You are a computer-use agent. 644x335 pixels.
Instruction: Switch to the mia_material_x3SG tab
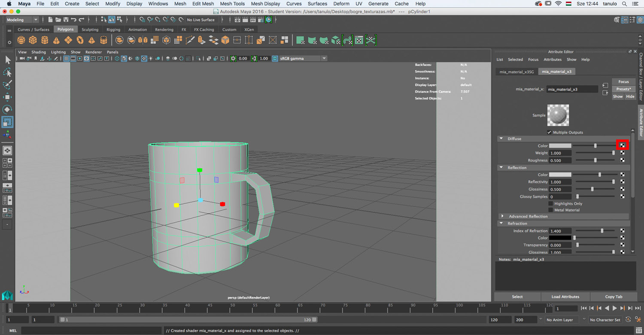[x=516, y=72]
